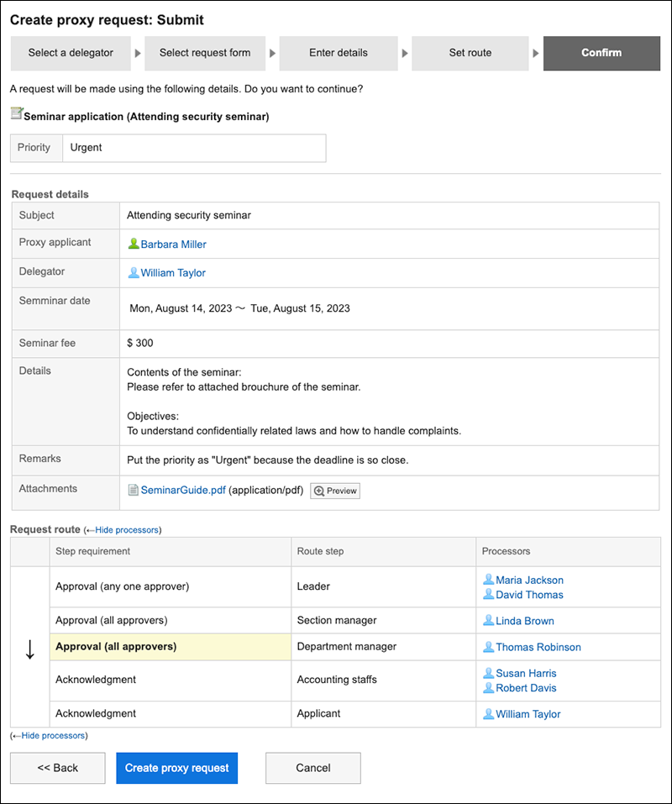Click the magnifier icon in Preview button
Image resolution: width=672 pixels, height=804 pixels.
pyautogui.click(x=319, y=491)
